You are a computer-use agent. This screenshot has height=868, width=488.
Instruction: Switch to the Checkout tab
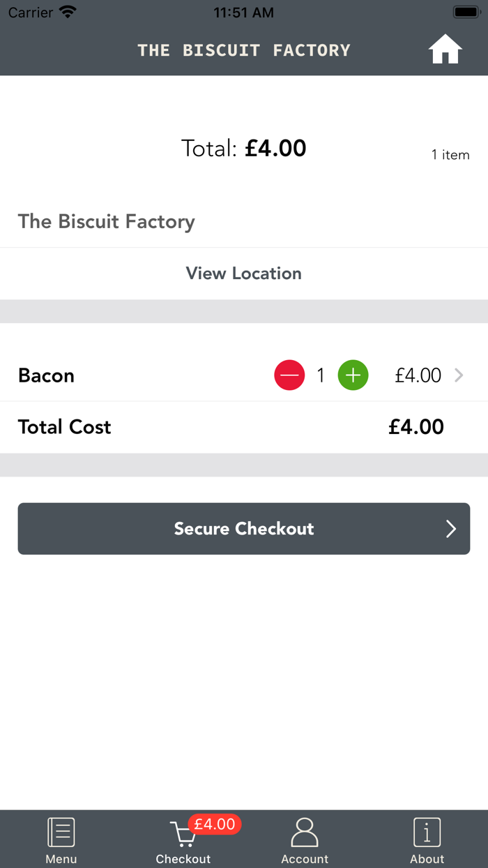(183, 840)
